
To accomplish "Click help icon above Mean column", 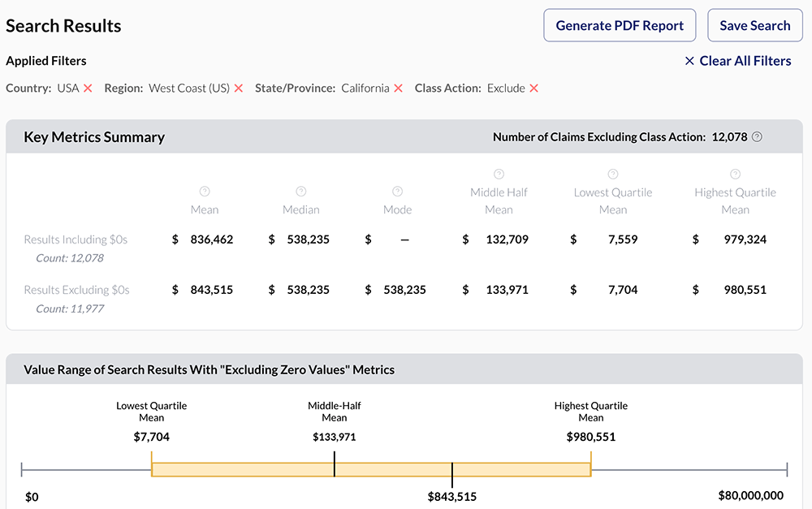I will [205, 192].
